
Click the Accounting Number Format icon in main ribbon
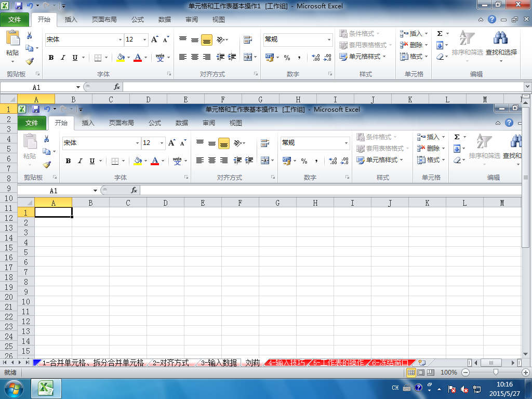[270, 57]
